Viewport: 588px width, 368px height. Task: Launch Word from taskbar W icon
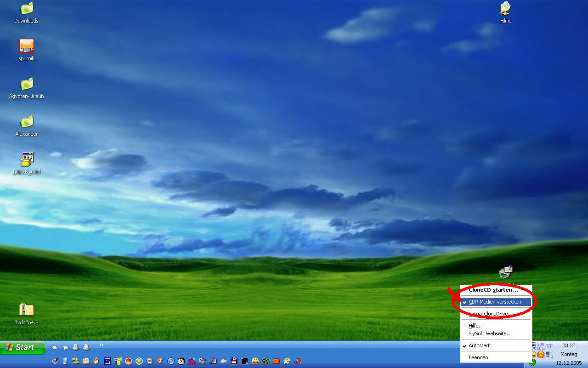pyautogui.click(x=107, y=361)
